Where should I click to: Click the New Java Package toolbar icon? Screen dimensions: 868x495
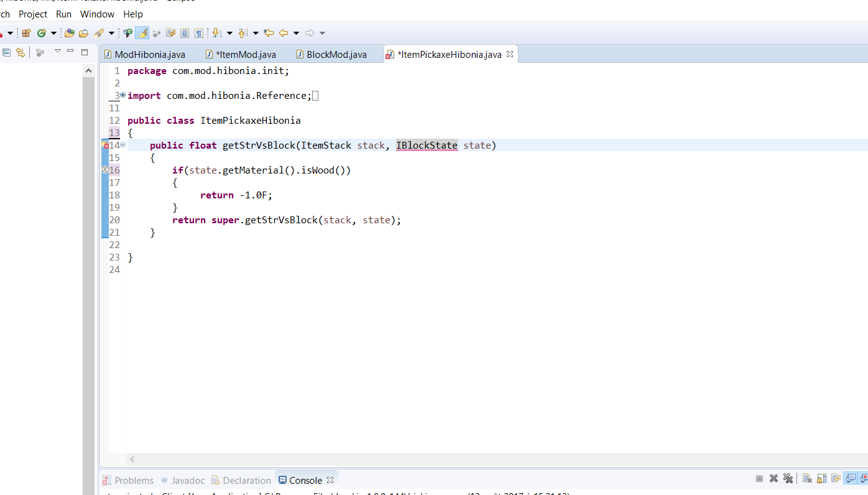(x=26, y=33)
